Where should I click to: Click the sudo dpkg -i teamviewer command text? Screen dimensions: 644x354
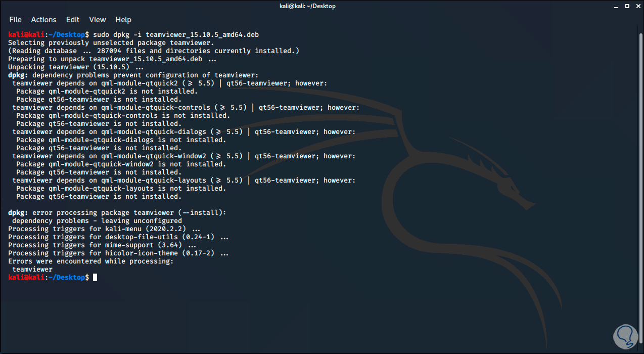pos(176,34)
